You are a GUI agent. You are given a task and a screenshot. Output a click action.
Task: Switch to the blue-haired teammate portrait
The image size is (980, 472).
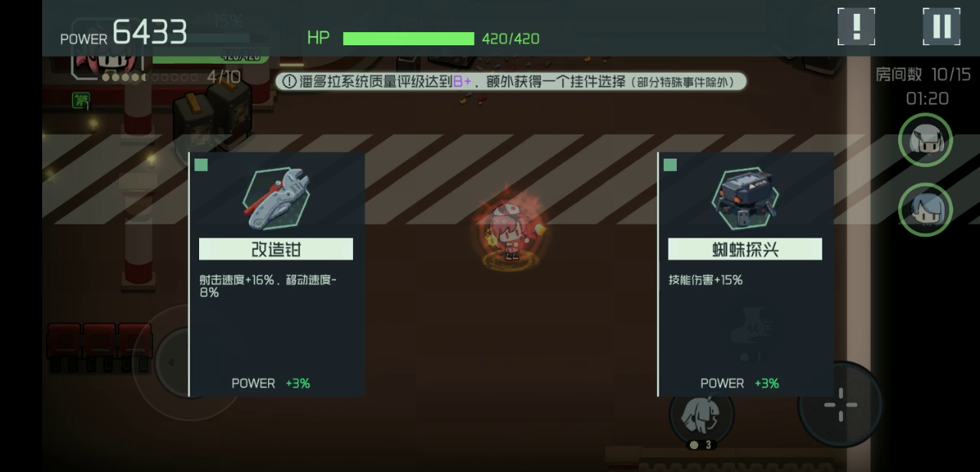pyautogui.click(x=925, y=209)
